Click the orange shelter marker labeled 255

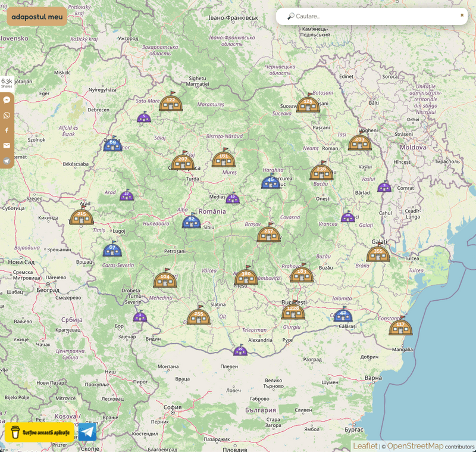point(199,315)
